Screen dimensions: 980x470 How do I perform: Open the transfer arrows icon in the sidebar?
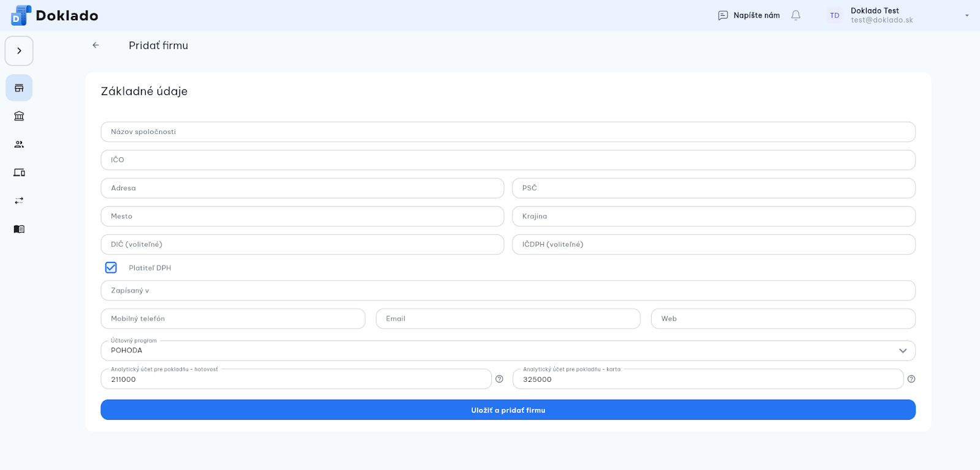coord(19,201)
